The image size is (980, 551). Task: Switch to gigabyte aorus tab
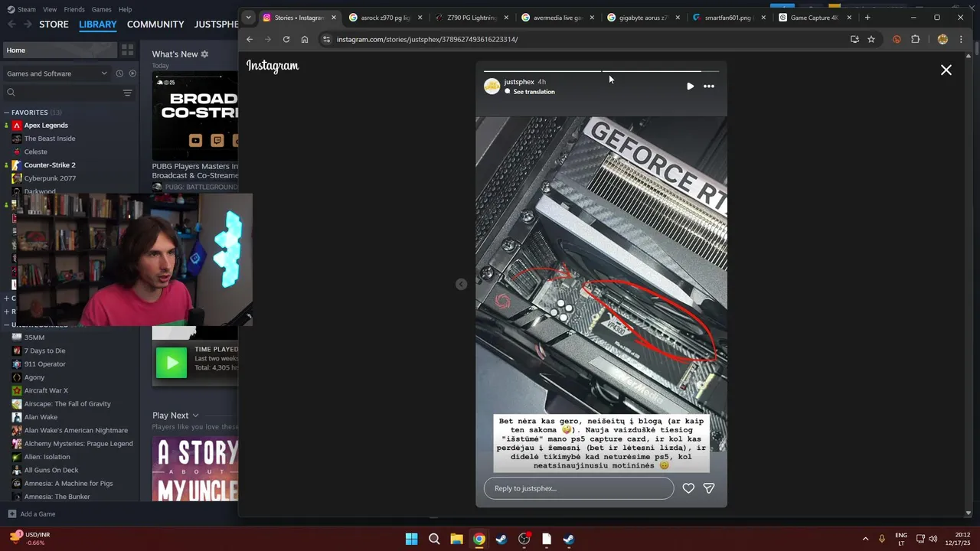[642, 18]
